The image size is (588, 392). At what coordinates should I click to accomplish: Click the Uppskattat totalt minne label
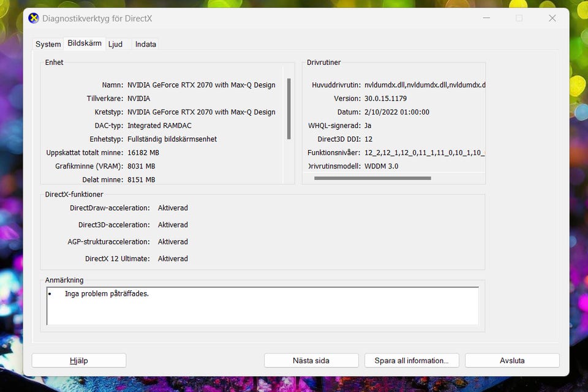[85, 153]
